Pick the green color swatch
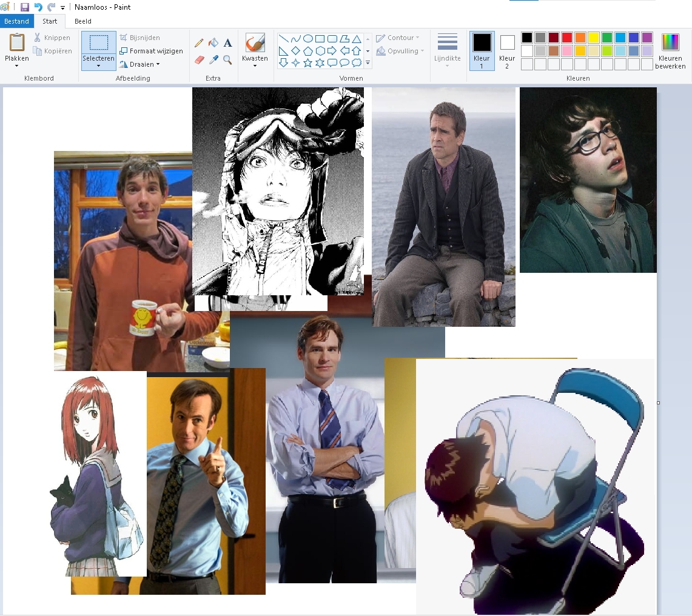This screenshot has height=616, width=692. (607, 38)
